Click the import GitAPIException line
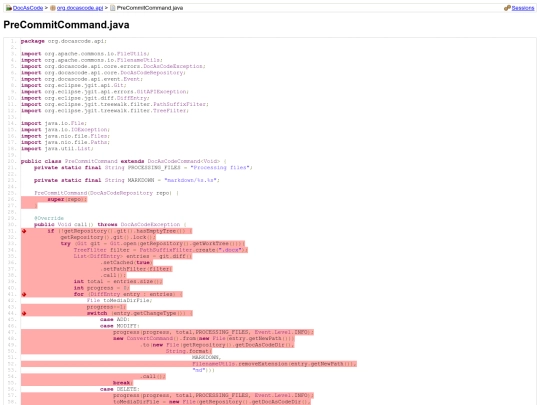 coord(105,92)
